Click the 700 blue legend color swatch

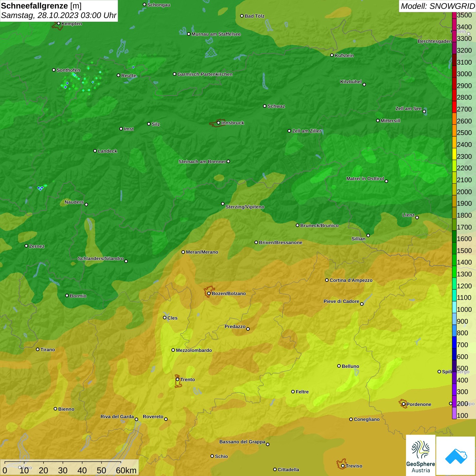454,342
